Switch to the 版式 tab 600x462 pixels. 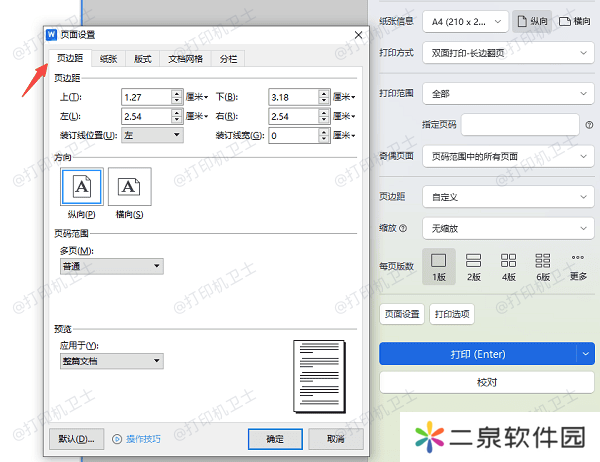tap(142, 59)
